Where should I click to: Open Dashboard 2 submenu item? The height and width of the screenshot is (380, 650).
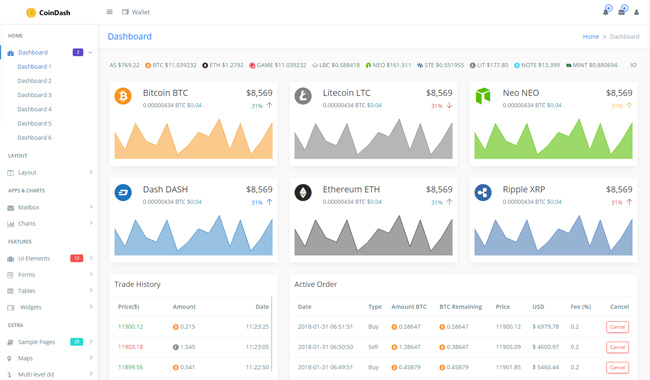(x=34, y=81)
